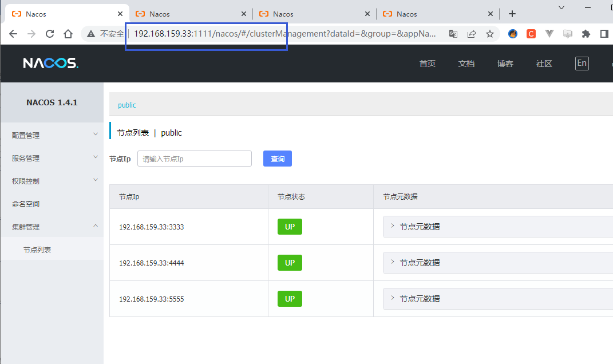The width and height of the screenshot is (613, 364).
Task: Click the share page icon
Action: coord(472,34)
